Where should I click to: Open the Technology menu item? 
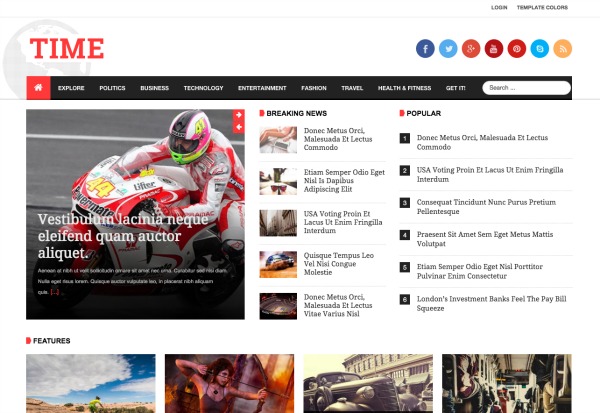[204, 88]
